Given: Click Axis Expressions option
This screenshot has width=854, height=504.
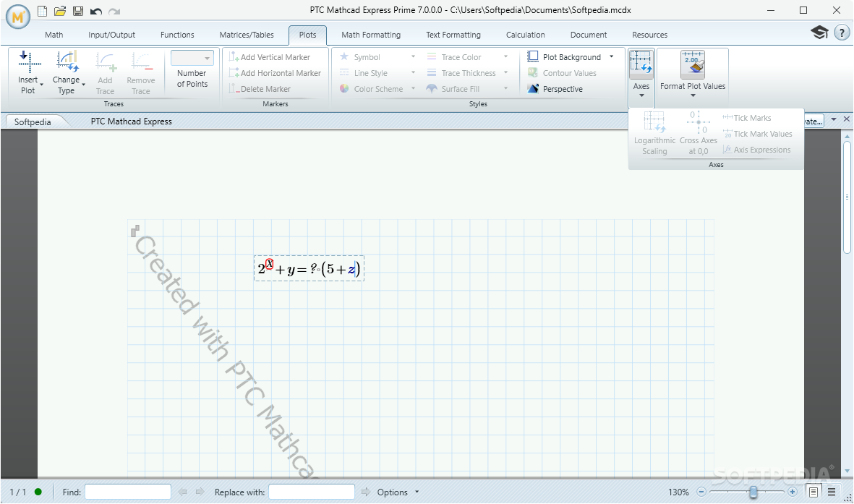Looking at the screenshot, I should click(x=756, y=149).
